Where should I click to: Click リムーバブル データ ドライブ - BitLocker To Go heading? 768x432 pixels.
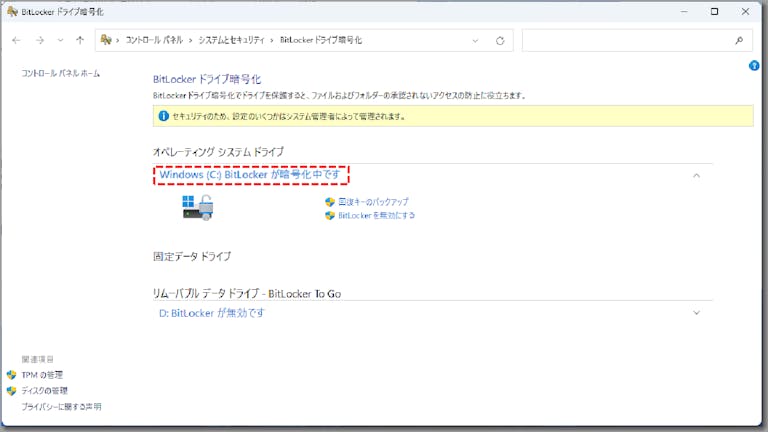[247, 294]
